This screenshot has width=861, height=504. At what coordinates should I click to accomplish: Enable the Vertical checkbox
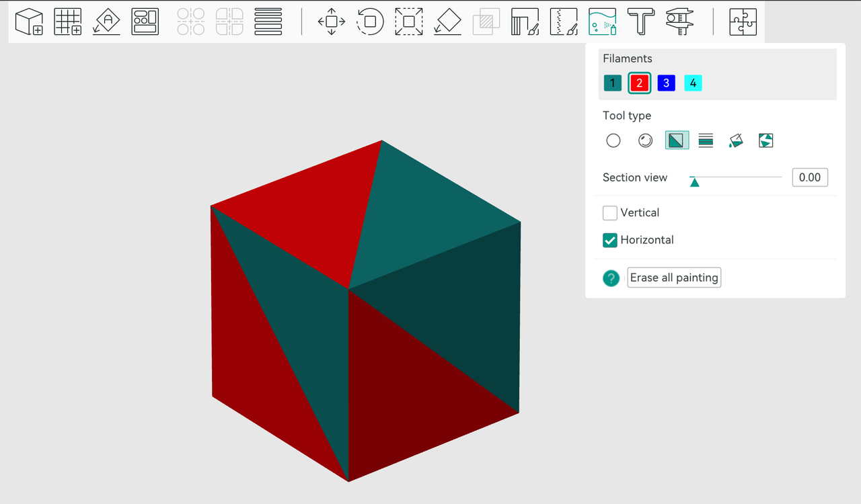click(x=610, y=213)
